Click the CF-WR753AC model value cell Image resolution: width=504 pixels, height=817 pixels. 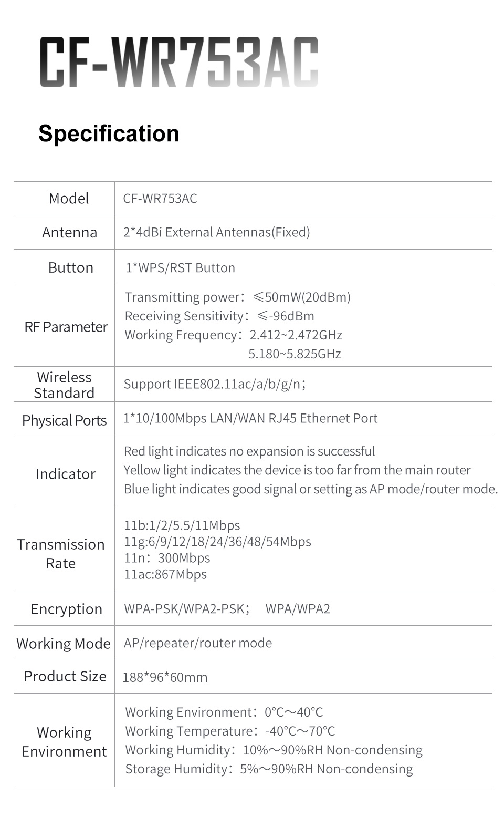tap(160, 199)
